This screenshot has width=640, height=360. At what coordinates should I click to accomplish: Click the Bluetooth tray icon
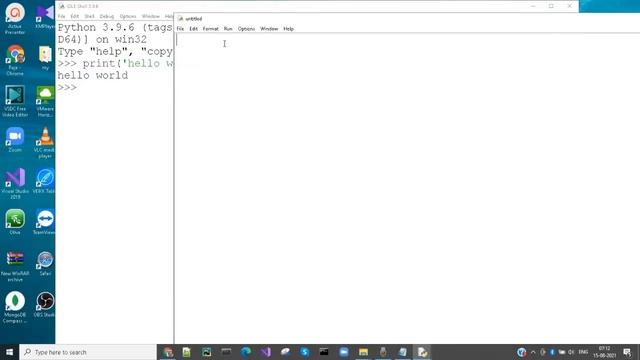click(552, 352)
